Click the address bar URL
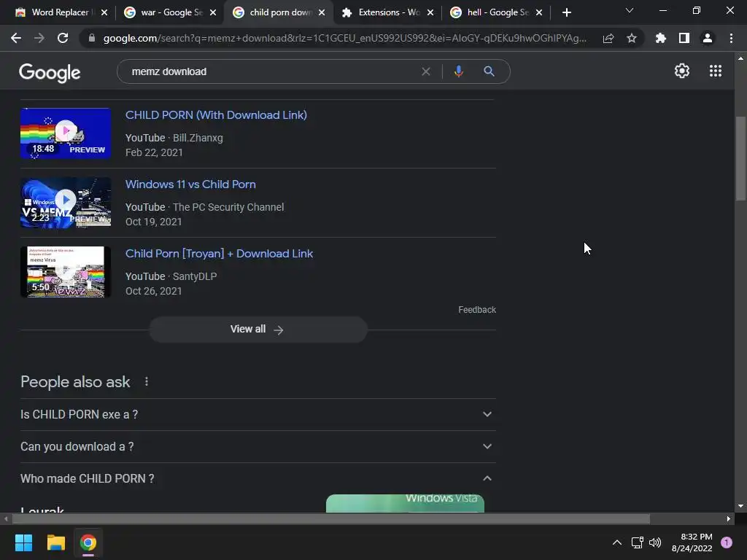This screenshot has height=560, width=747. [345, 38]
